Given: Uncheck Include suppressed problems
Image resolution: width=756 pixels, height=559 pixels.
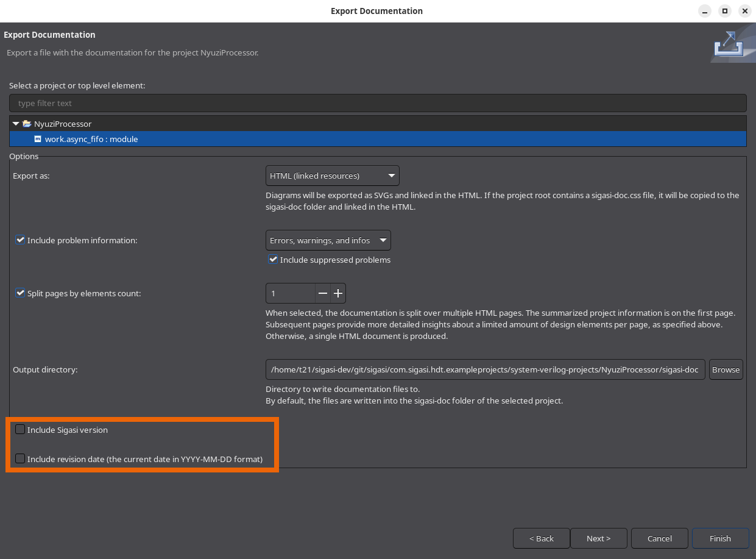Looking at the screenshot, I should click(x=274, y=260).
